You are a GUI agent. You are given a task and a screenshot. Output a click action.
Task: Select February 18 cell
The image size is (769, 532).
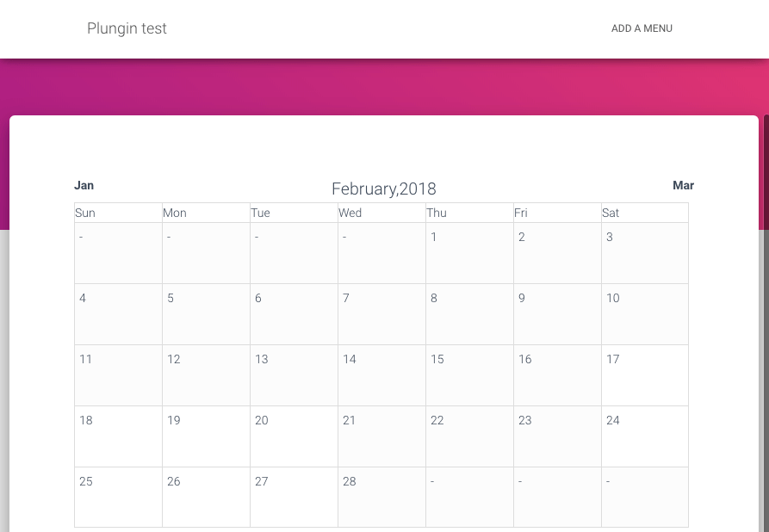click(x=118, y=436)
